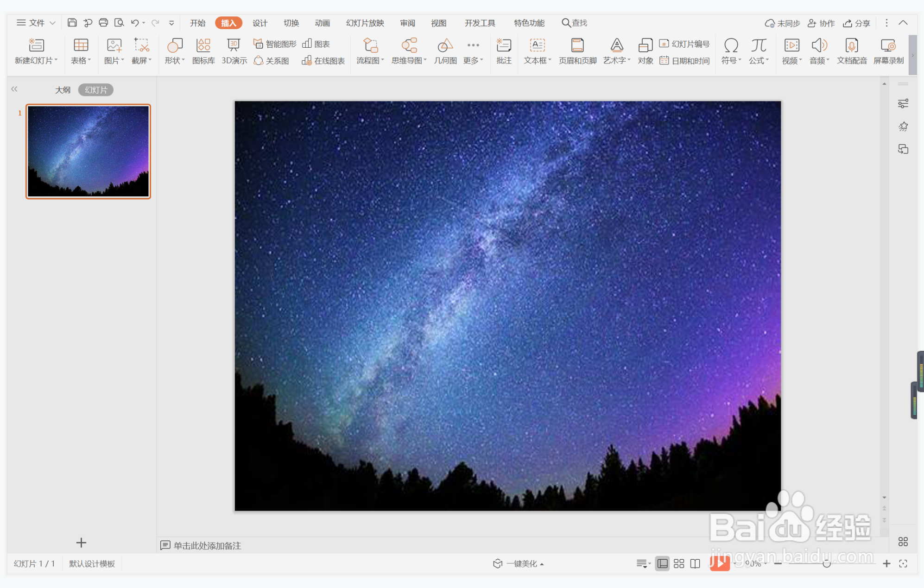Select slide 1 thumbnail
The width and height of the screenshot is (924, 588).
88,152
